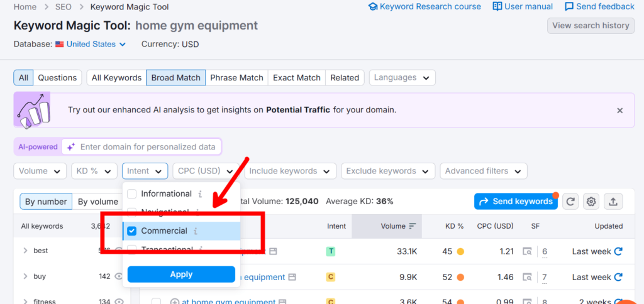Refresh the 9.9K volume row data
This screenshot has height=304, width=644.
pos(618,278)
